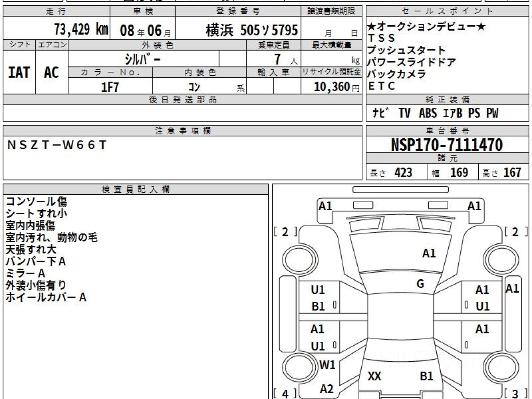
Task: Select the 諸元 header
Action: [x=448, y=159]
